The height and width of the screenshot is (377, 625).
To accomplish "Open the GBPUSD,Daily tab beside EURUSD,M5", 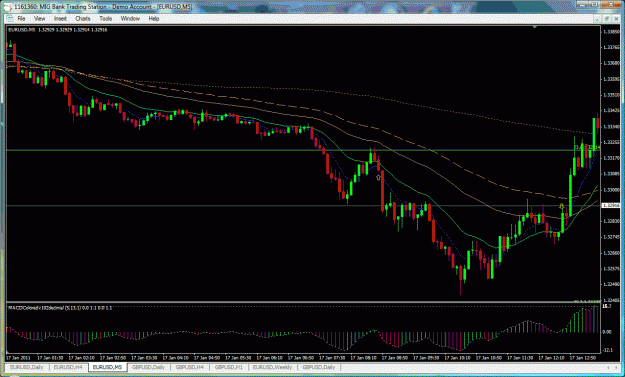I will click(x=148, y=367).
